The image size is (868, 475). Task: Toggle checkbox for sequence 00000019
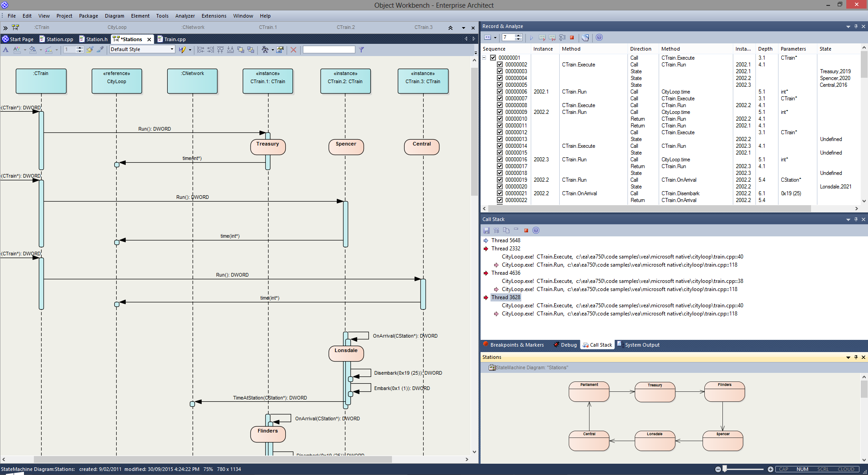click(x=500, y=180)
